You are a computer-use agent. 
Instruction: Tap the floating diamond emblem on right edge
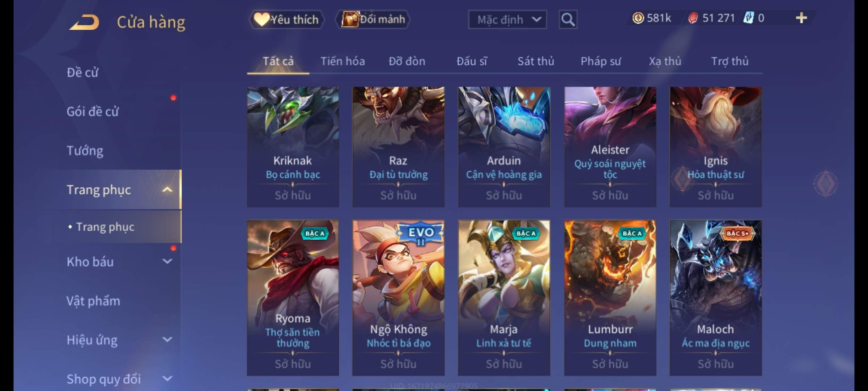(826, 183)
